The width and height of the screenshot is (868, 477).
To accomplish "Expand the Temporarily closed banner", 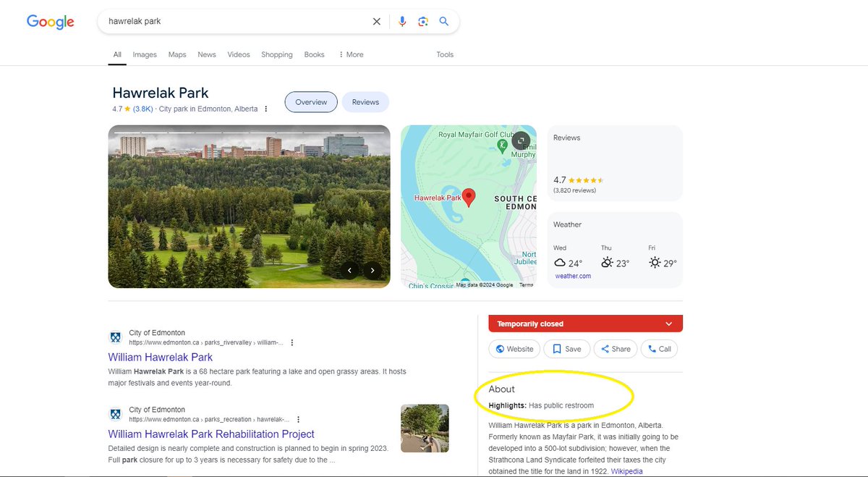I will pos(585,324).
